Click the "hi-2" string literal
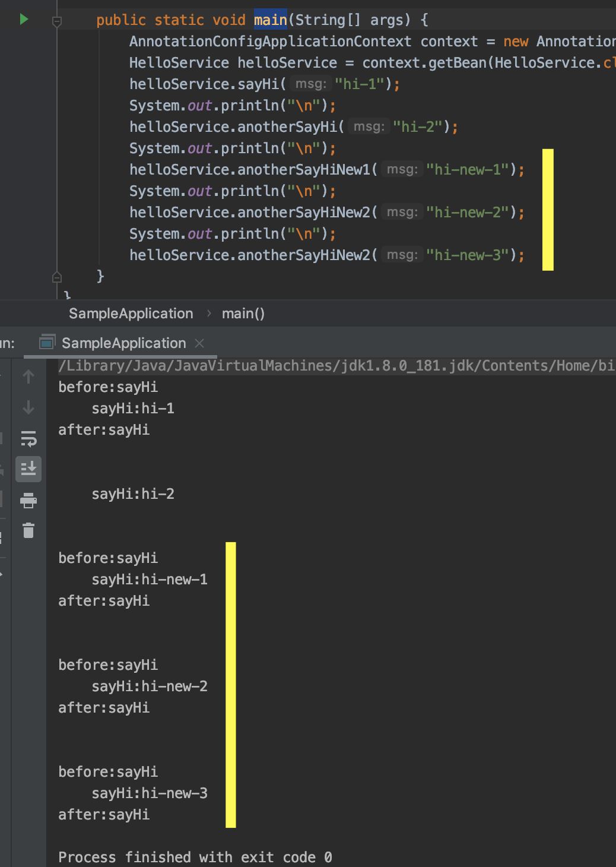 417,127
